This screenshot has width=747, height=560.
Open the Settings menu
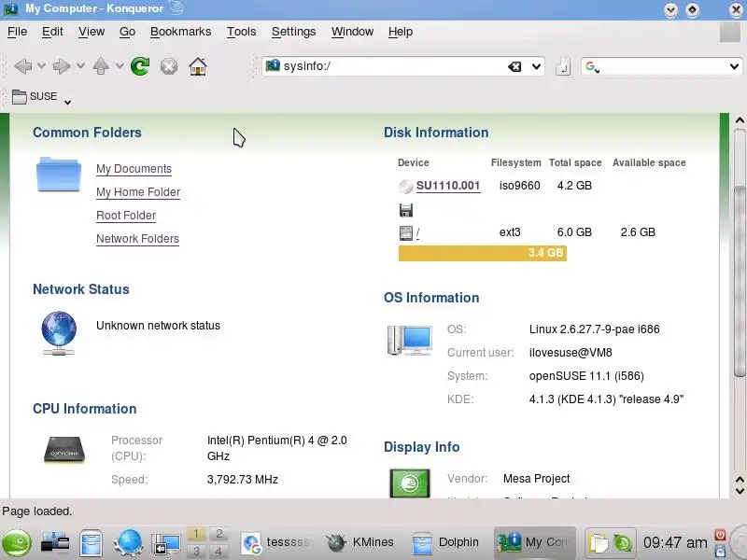[x=293, y=32]
